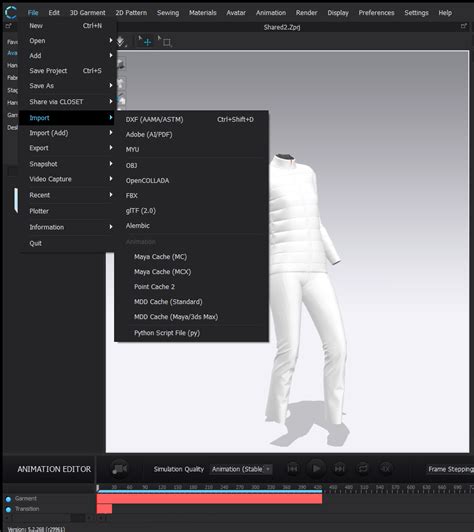Click the CLO logo icon
This screenshot has width=474, height=532.
point(11,13)
